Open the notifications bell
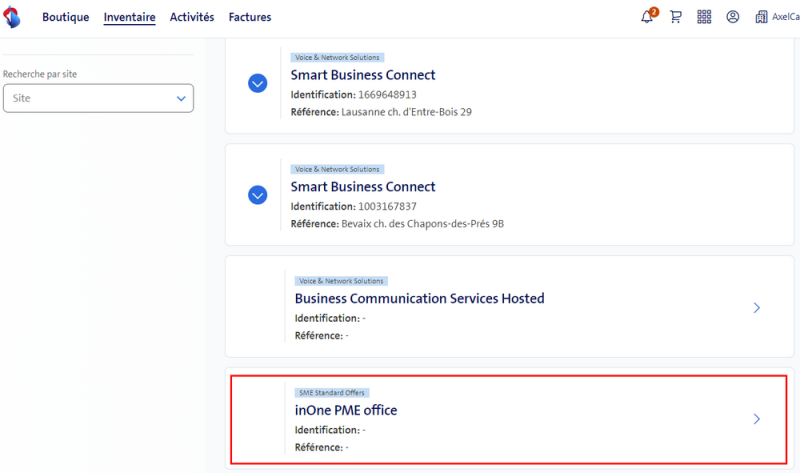 click(x=647, y=17)
